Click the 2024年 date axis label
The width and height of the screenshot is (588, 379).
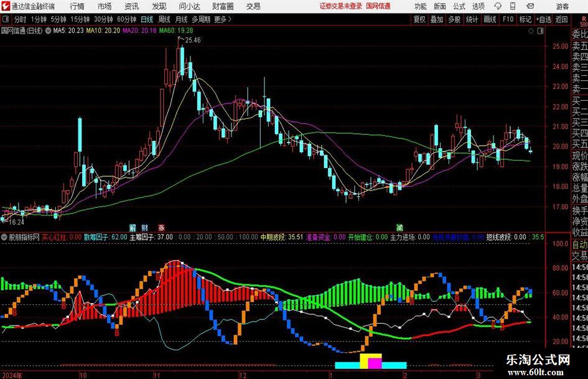click(x=12, y=375)
